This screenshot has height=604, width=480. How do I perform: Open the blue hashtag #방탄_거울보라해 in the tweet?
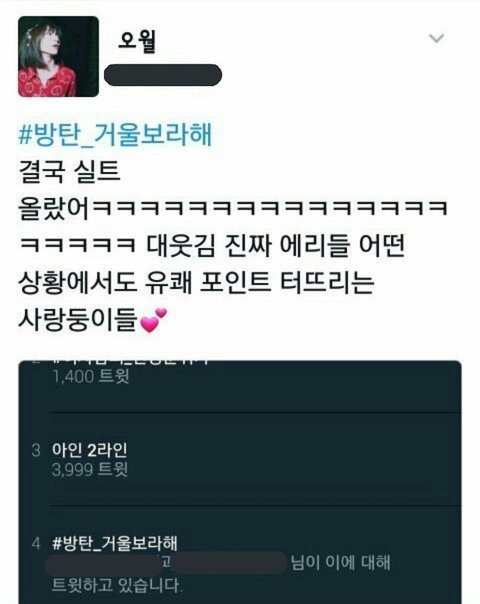click(x=115, y=135)
